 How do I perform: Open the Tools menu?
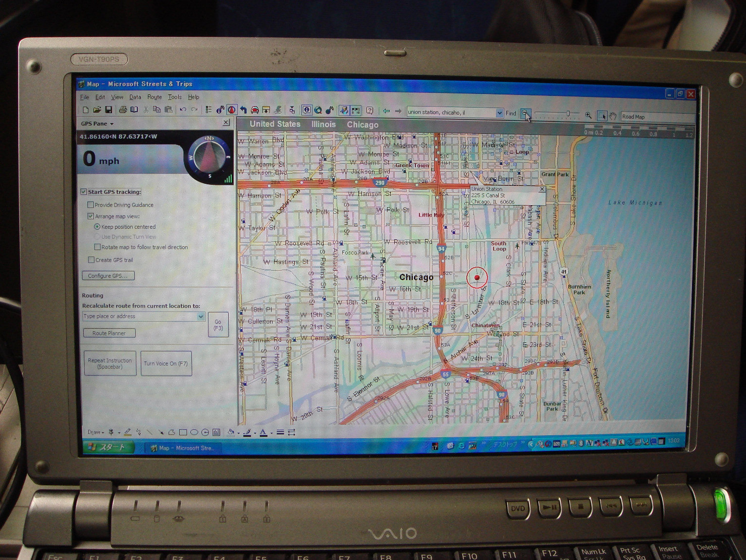click(175, 97)
